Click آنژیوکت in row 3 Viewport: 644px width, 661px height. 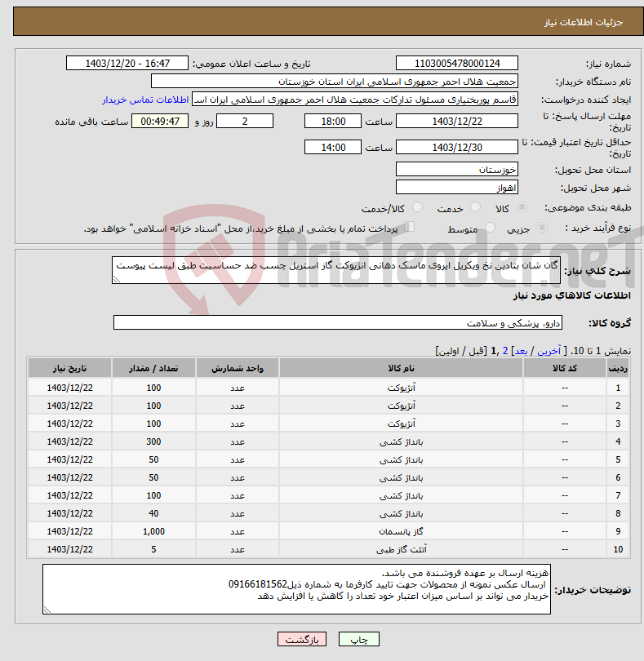tap(401, 424)
